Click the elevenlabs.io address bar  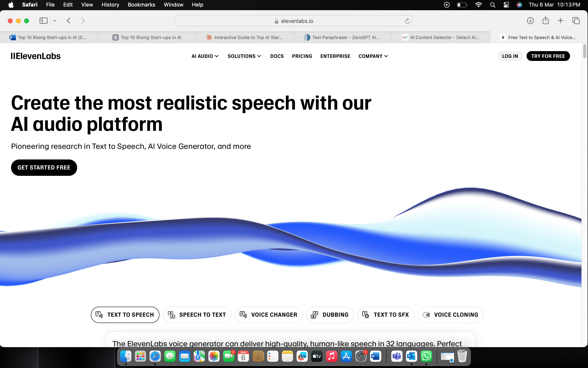pyautogui.click(x=294, y=21)
